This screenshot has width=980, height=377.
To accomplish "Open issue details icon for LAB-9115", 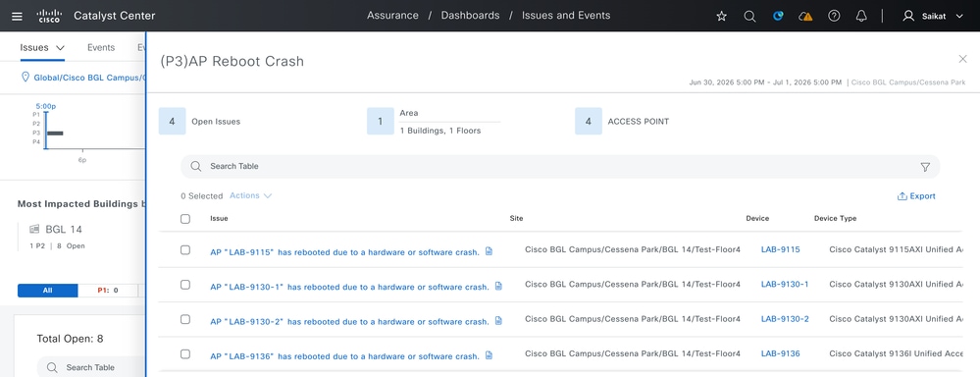I will (x=489, y=251).
